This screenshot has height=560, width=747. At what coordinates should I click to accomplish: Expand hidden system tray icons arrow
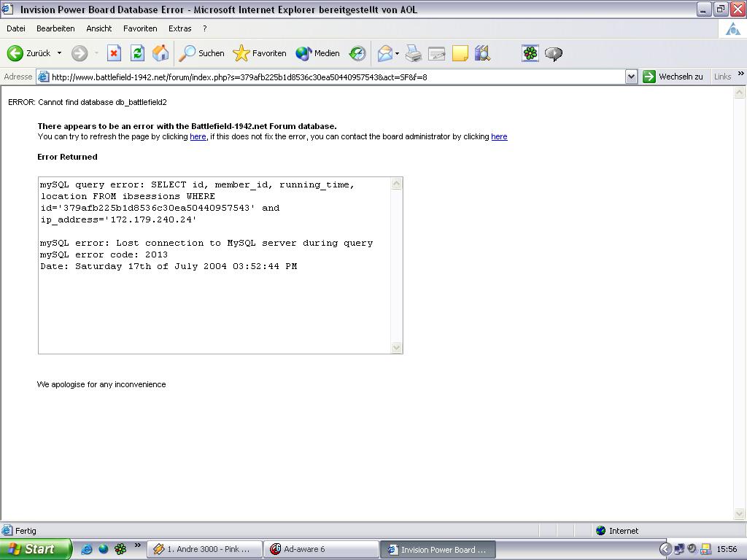(665, 549)
